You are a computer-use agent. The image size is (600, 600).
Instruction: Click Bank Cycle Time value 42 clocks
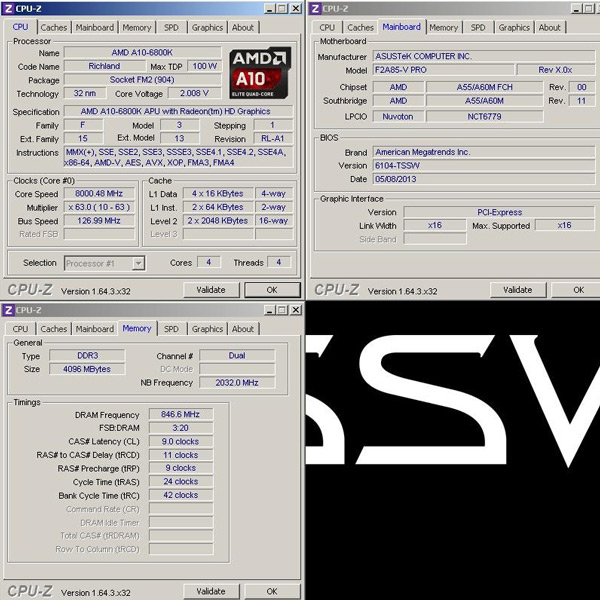pos(181,495)
